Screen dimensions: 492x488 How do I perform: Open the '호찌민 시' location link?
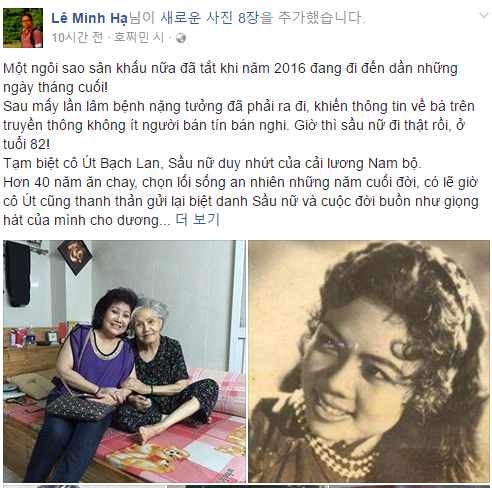[x=139, y=38]
